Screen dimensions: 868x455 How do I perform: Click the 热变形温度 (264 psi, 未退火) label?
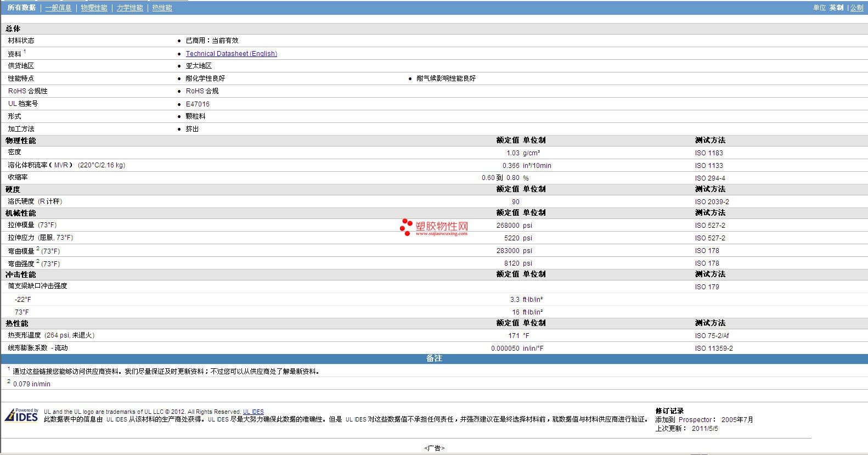51,335
